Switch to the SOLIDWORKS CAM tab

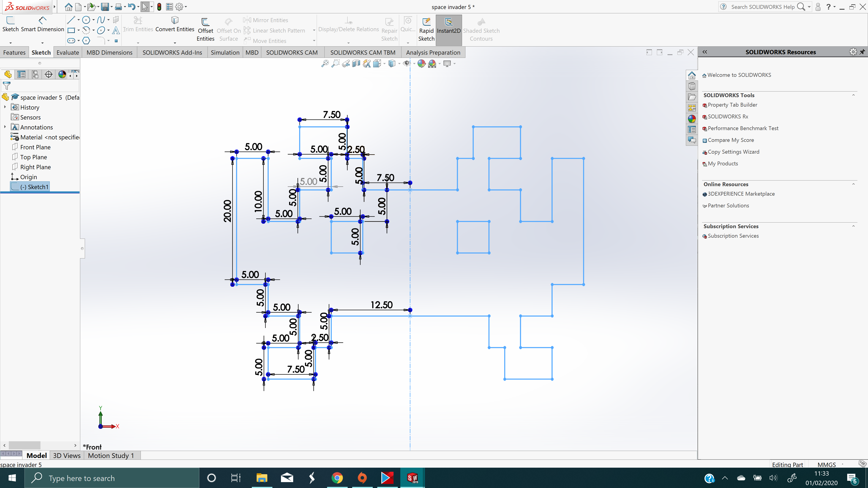pos(292,52)
